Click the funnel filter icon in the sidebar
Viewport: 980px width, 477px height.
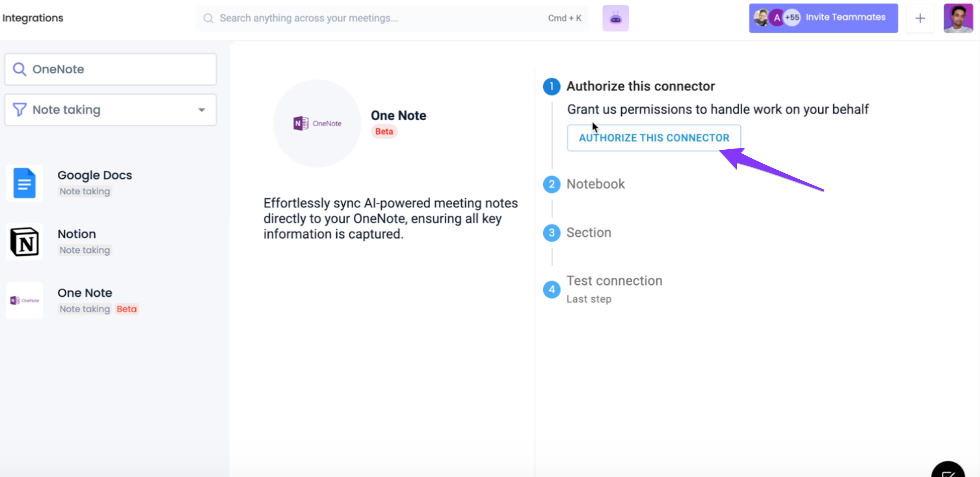(20, 109)
